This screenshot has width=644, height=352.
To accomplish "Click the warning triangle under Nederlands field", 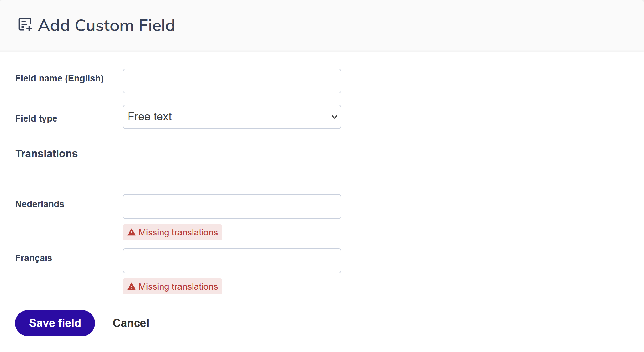I will (131, 232).
